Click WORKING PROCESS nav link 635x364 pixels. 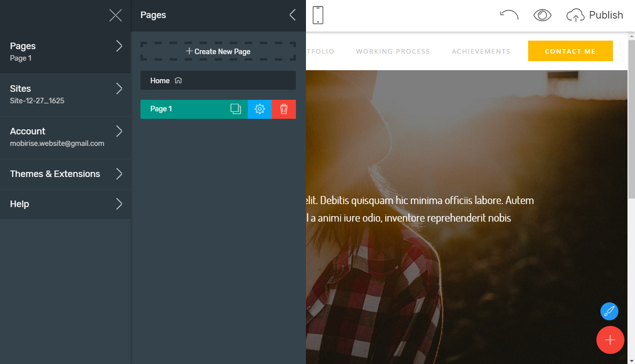[393, 51]
